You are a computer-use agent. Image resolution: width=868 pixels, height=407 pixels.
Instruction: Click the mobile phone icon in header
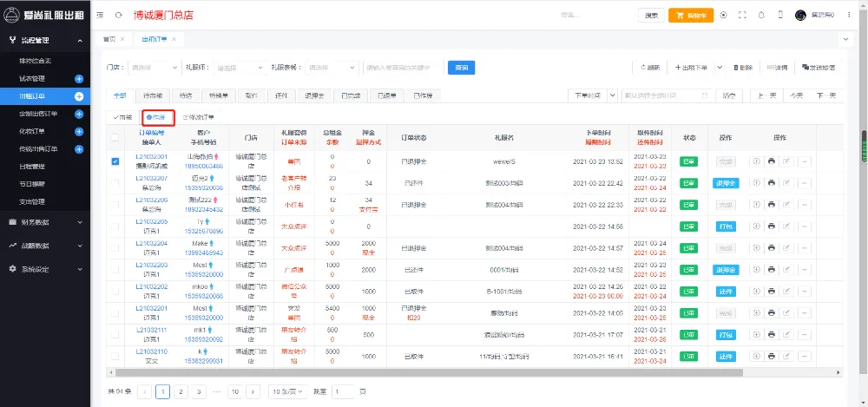click(x=780, y=15)
